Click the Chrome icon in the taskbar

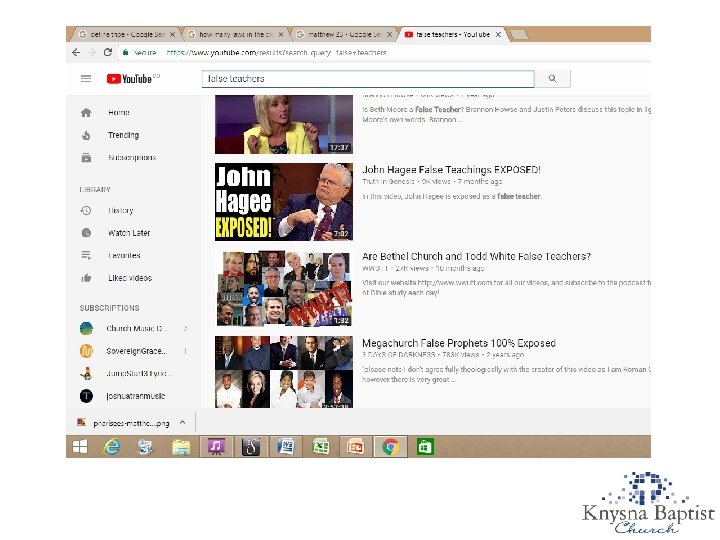click(391, 446)
